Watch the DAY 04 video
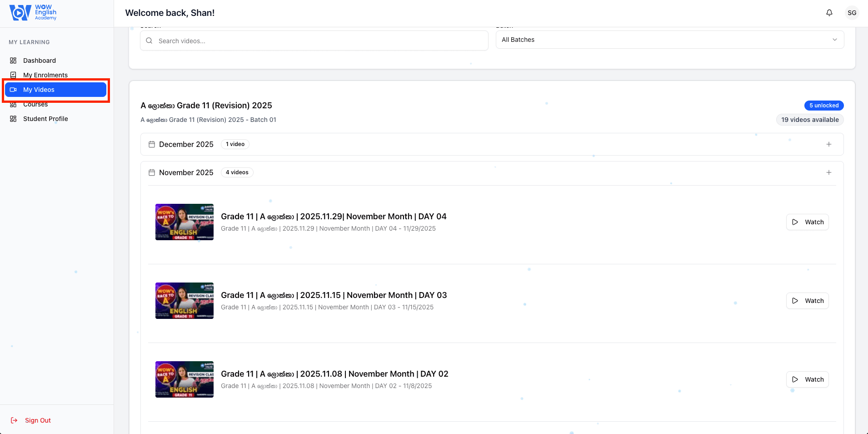 (x=807, y=222)
